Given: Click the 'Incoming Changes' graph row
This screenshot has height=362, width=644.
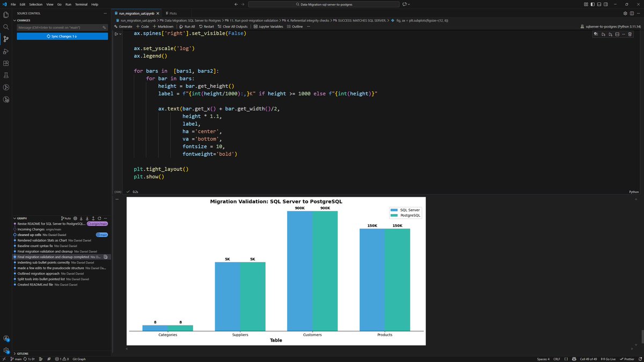Looking at the screenshot, I should tap(62, 229).
